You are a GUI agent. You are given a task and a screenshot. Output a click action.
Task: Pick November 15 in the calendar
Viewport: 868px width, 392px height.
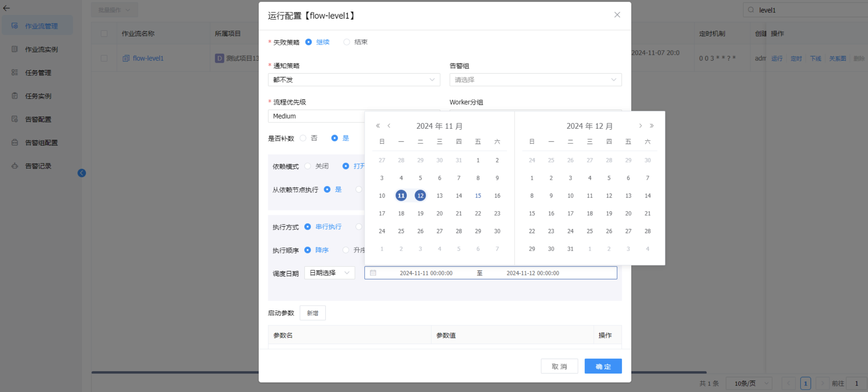[478, 196]
